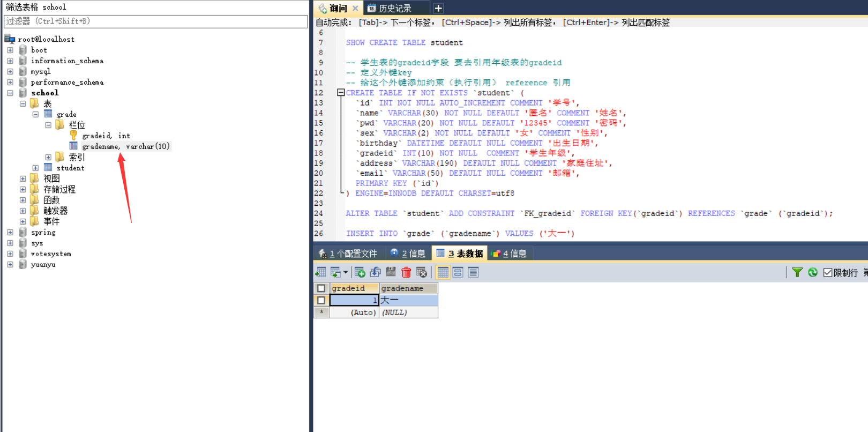
Task: Open the green funnel filter
Action: [x=797, y=272]
